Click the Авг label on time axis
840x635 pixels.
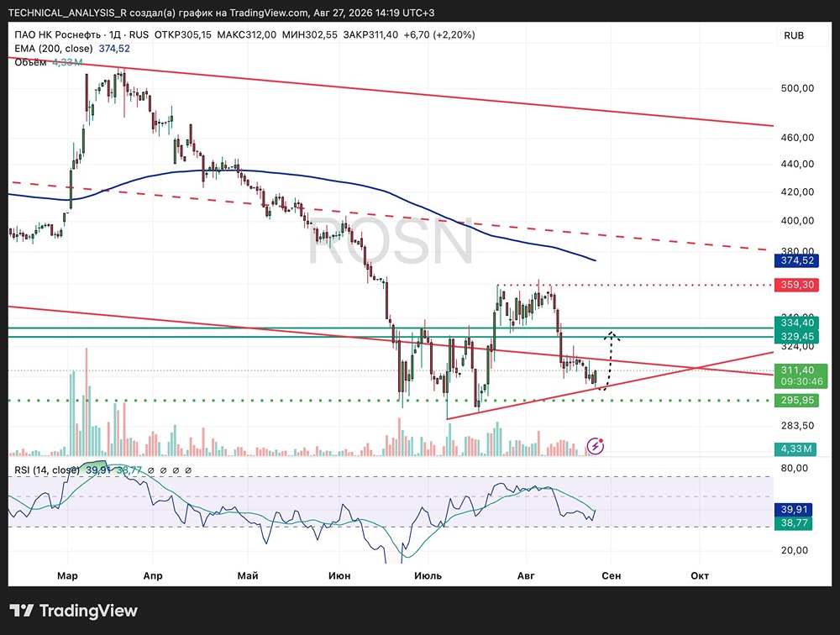526,576
